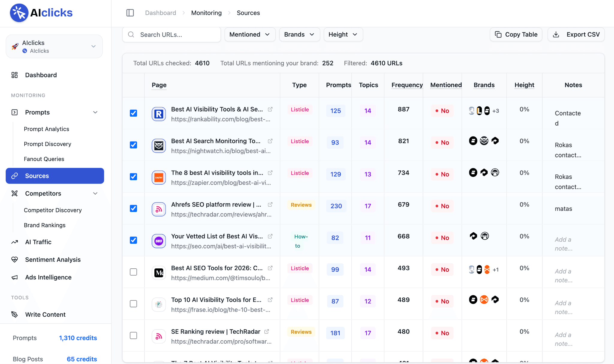Add a note for the seo.com row
Image resolution: width=614 pixels, height=364 pixels.
[x=564, y=244]
